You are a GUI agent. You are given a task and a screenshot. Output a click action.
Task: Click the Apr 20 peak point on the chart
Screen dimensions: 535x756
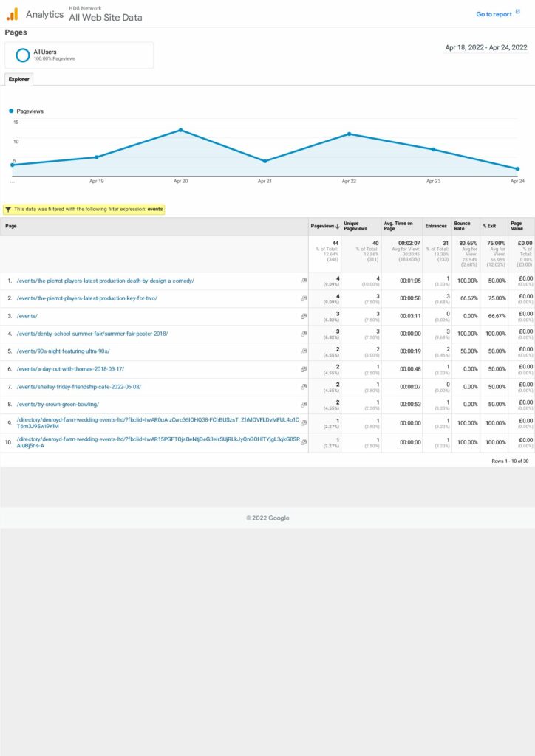point(180,130)
